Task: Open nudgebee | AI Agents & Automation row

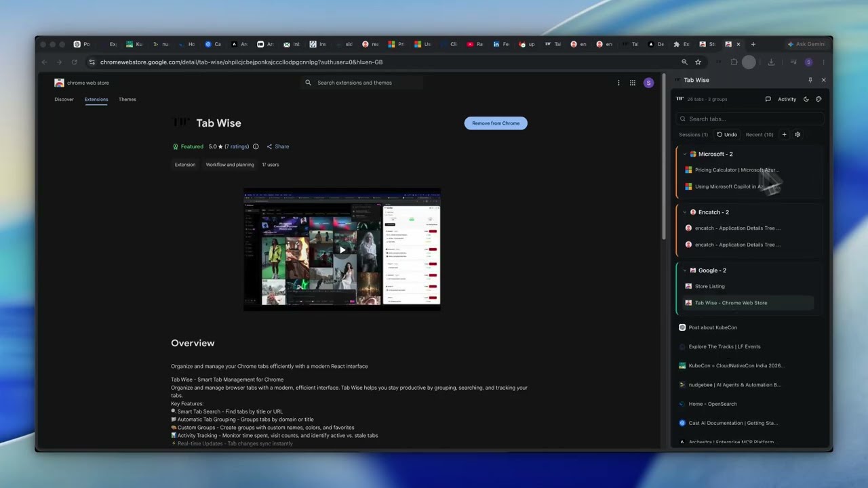Action: coord(749,384)
